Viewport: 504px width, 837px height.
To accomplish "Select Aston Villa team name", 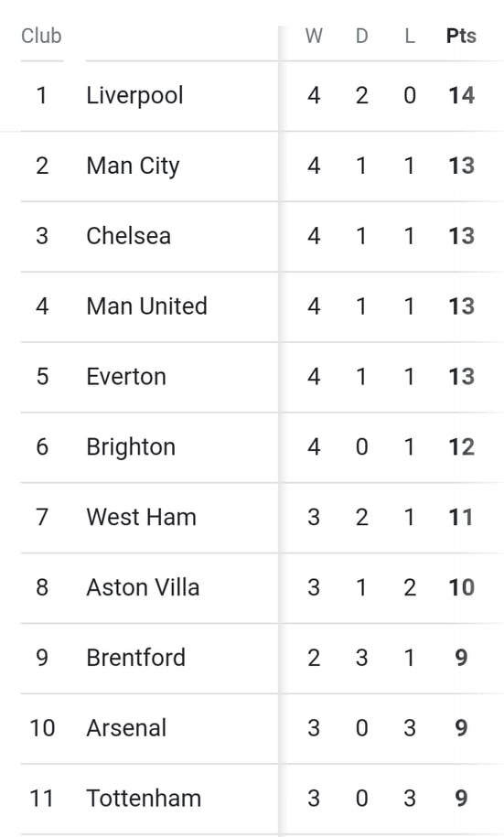I will click(x=143, y=587).
